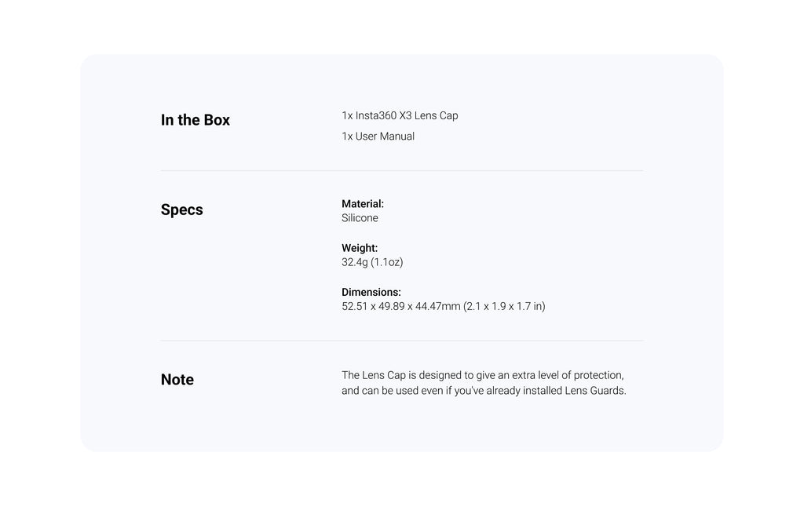The image size is (804, 532).
Task: Click the "Note" section heading
Action: coord(177,380)
